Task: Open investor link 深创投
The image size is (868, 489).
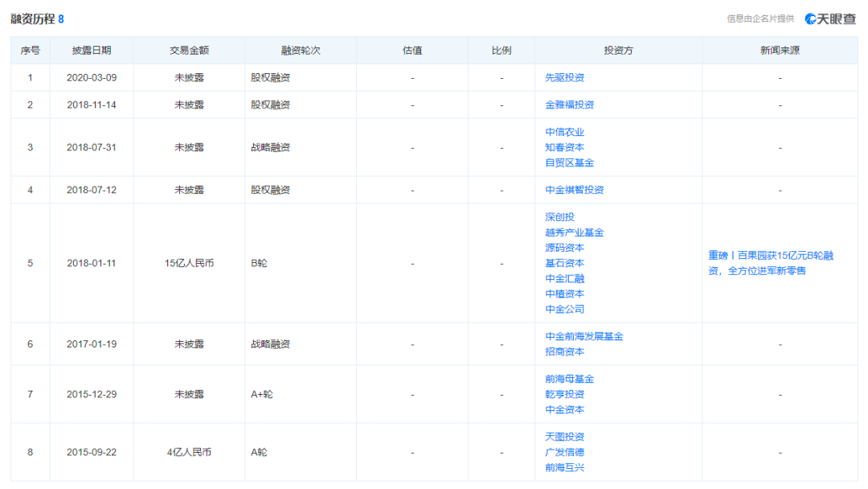Action: pos(559,217)
